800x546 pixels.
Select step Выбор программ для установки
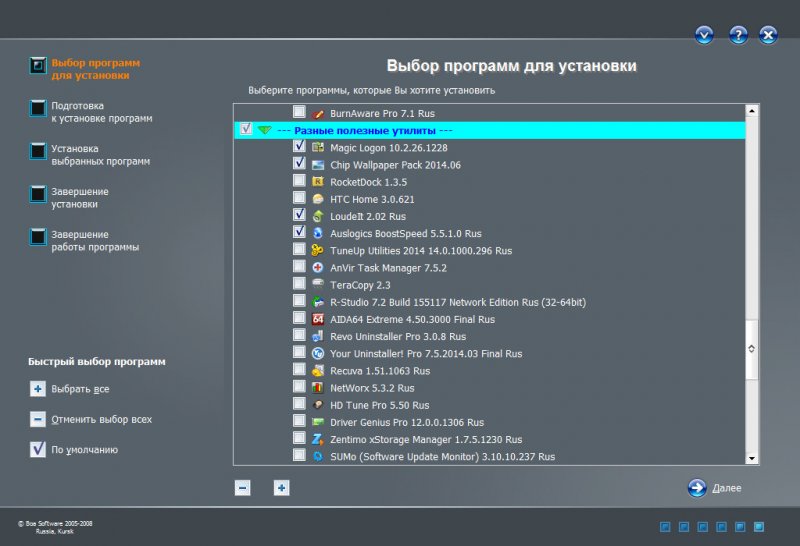85,69
